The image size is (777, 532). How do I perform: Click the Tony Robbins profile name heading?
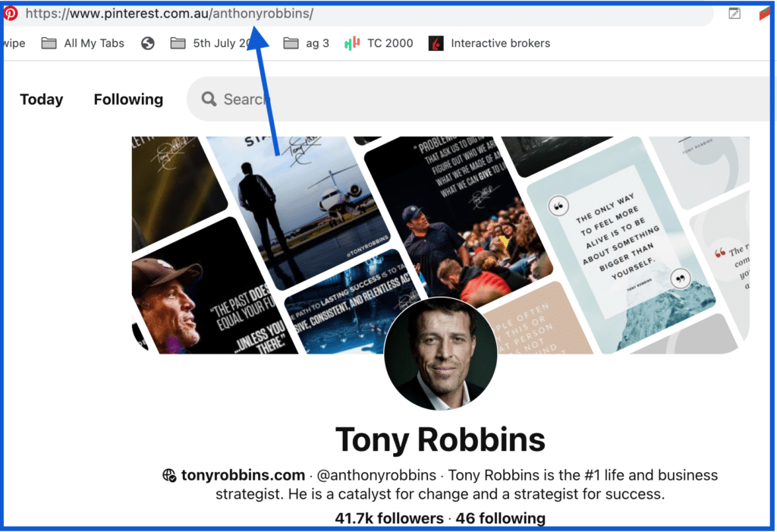point(440,439)
